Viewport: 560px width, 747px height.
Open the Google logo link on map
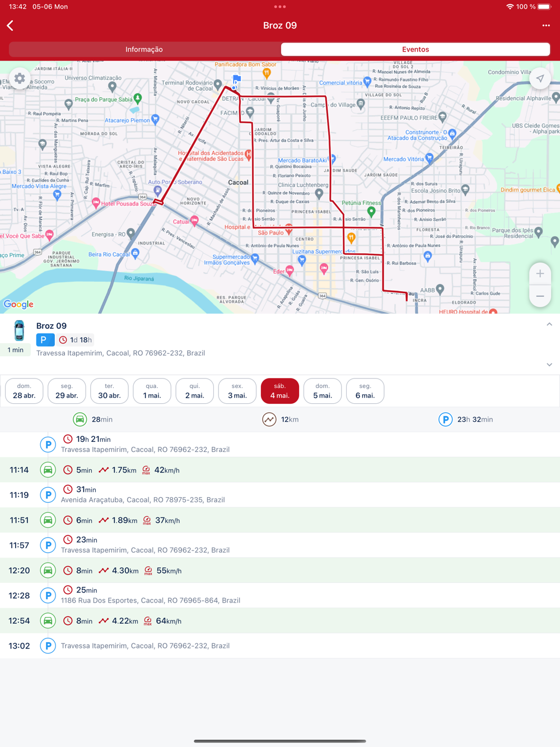click(x=18, y=304)
